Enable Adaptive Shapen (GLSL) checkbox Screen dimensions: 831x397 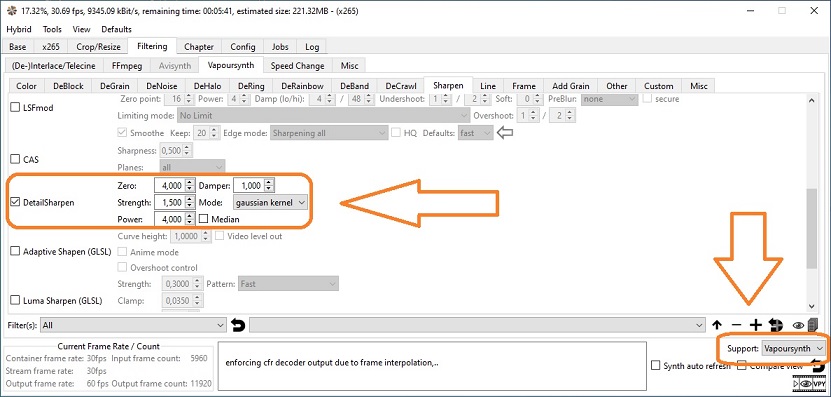coord(15,251)
